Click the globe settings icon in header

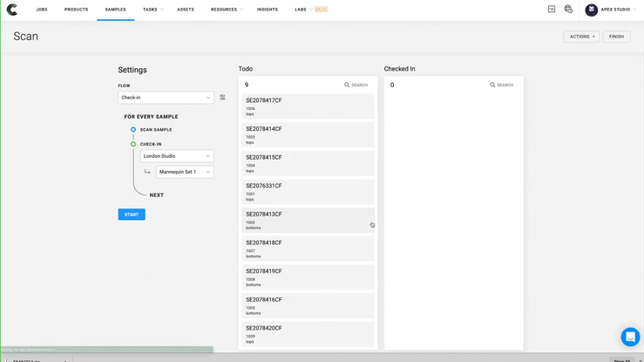point(568,10)
